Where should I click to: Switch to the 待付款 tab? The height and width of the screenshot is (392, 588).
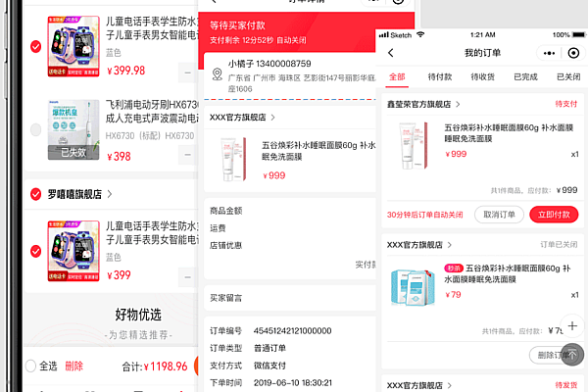(x=440, y=76)
